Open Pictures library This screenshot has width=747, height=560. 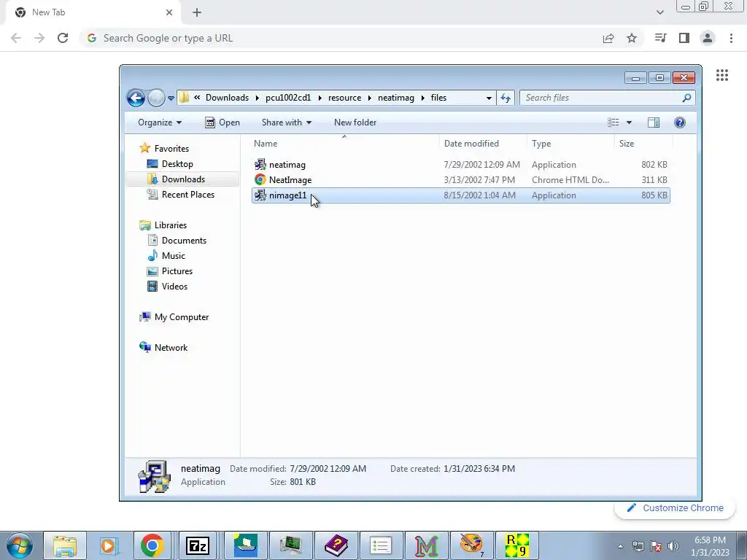(170, 271)
